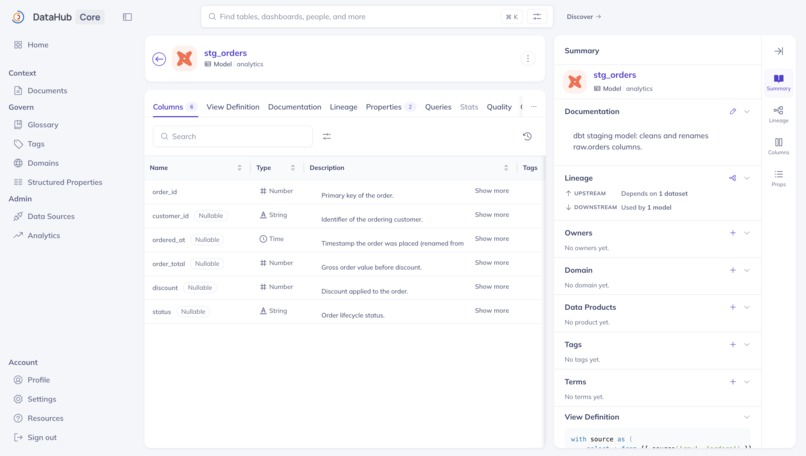Focus the columns Search field

pos(233,137)
